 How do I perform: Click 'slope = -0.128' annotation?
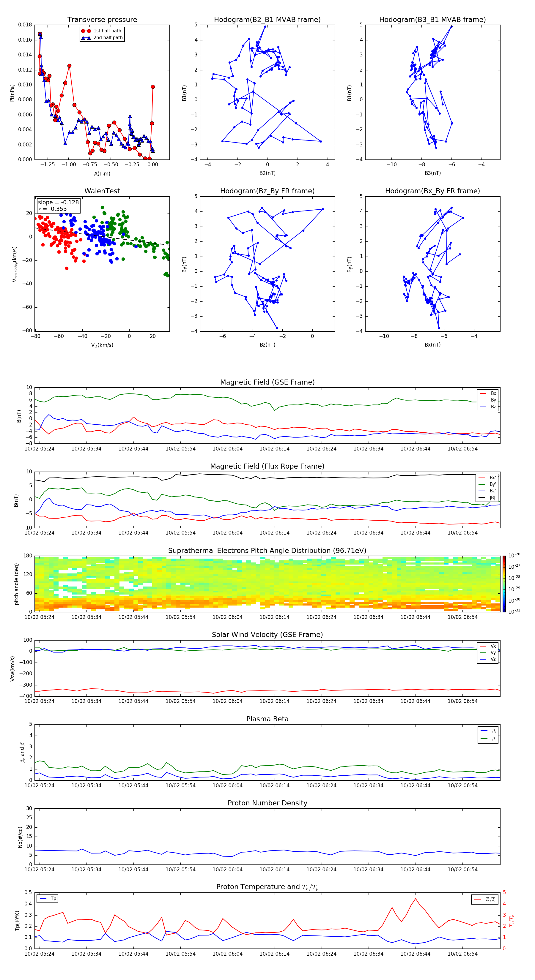pos(58,203)
